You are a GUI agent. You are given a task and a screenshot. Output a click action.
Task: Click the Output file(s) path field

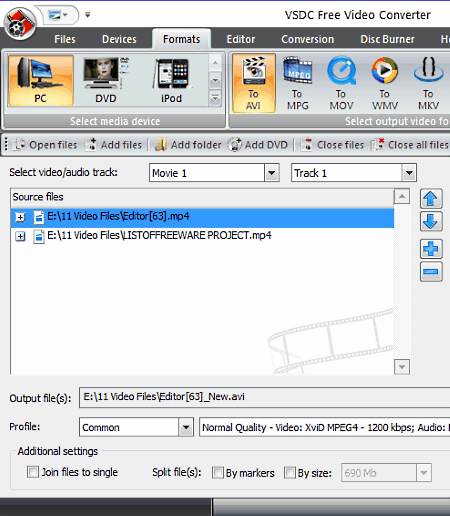click(x=265, y=397)
